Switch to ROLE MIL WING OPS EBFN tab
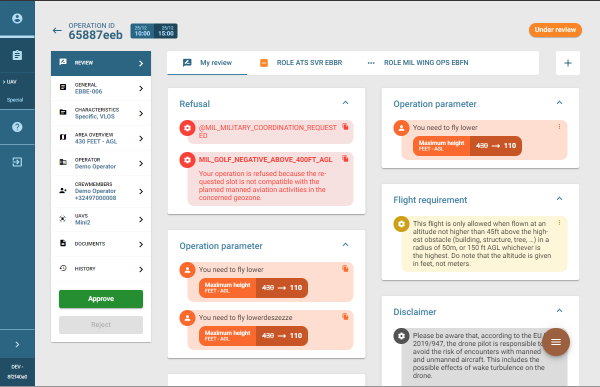The image size is (600, 387). point(418,63)
